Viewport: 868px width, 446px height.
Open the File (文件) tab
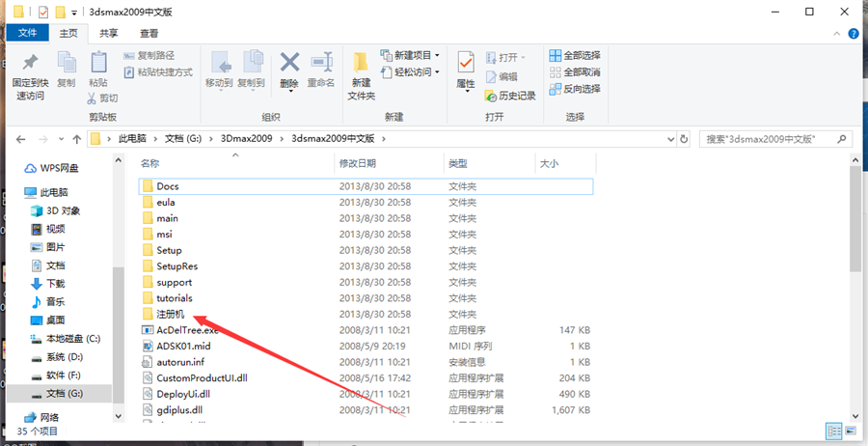27,33
